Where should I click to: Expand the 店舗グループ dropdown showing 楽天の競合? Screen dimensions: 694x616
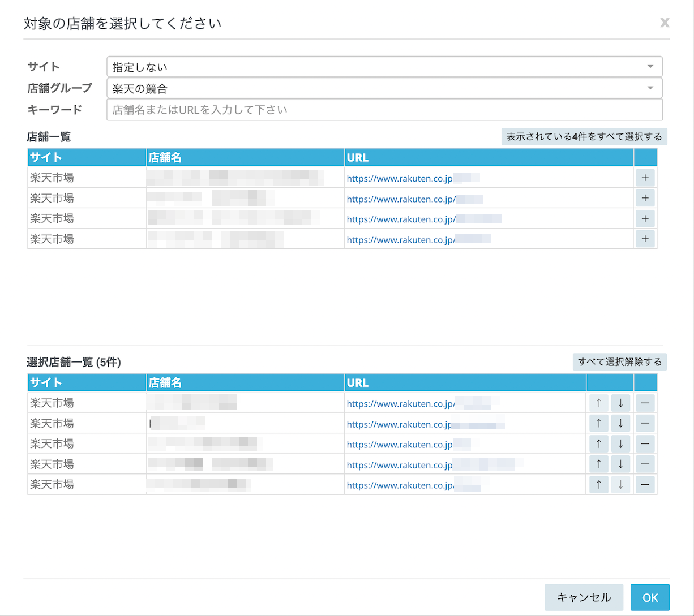tap(384, 88)
